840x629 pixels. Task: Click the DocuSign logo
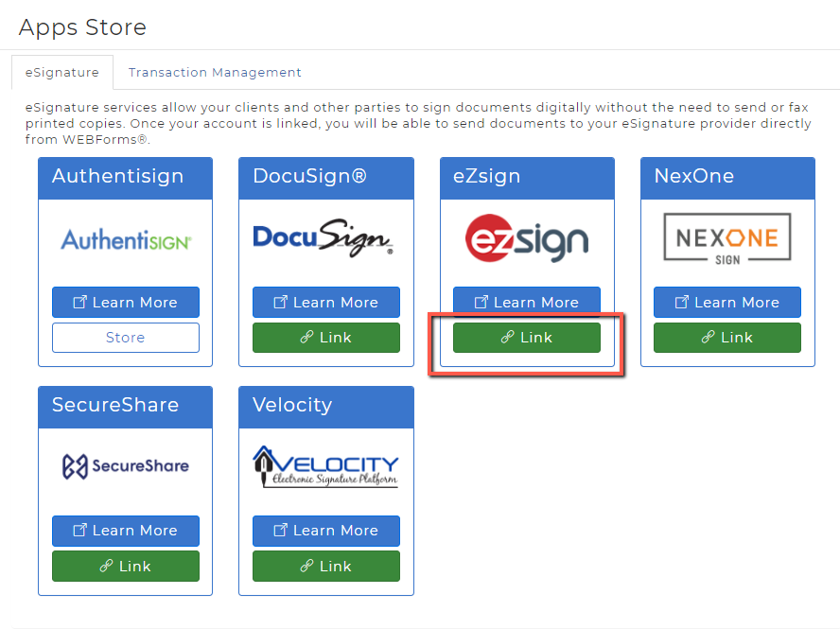tap(324, 237)
